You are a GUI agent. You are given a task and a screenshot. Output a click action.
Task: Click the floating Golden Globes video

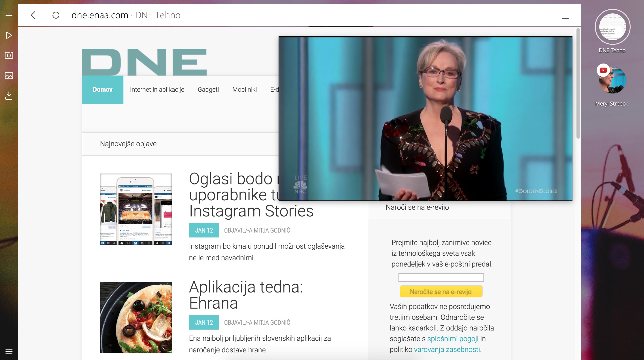point(425,119)
